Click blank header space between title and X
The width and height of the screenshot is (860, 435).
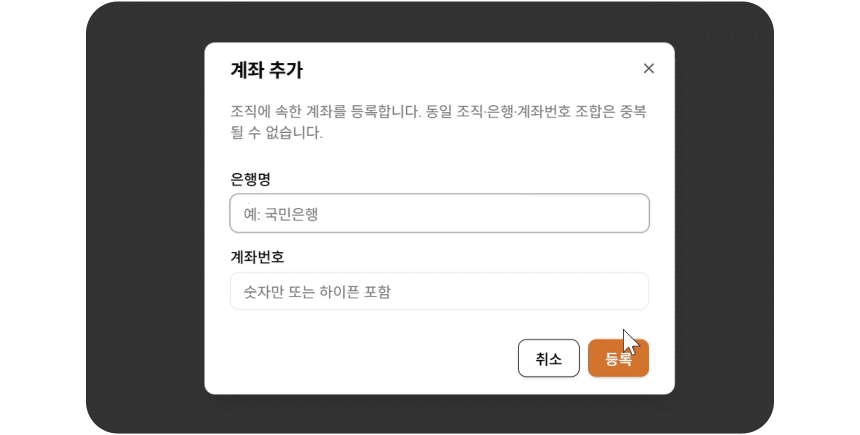point(470,70)
